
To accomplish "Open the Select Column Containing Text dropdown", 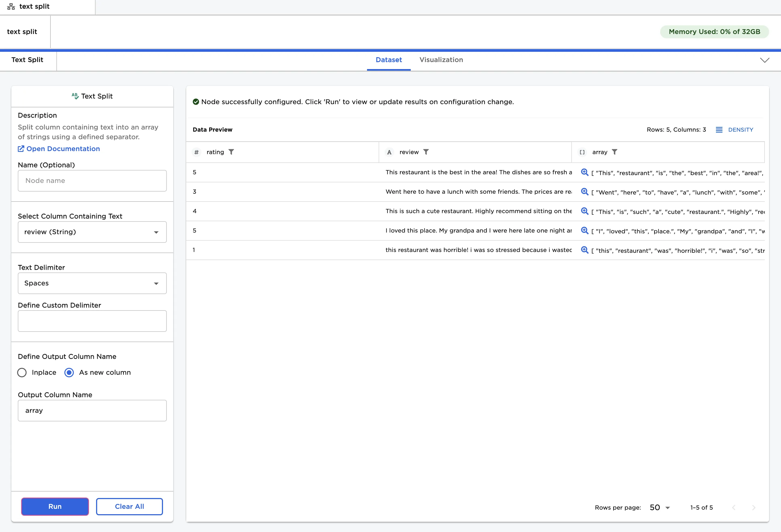I will (x=92, y=232).
